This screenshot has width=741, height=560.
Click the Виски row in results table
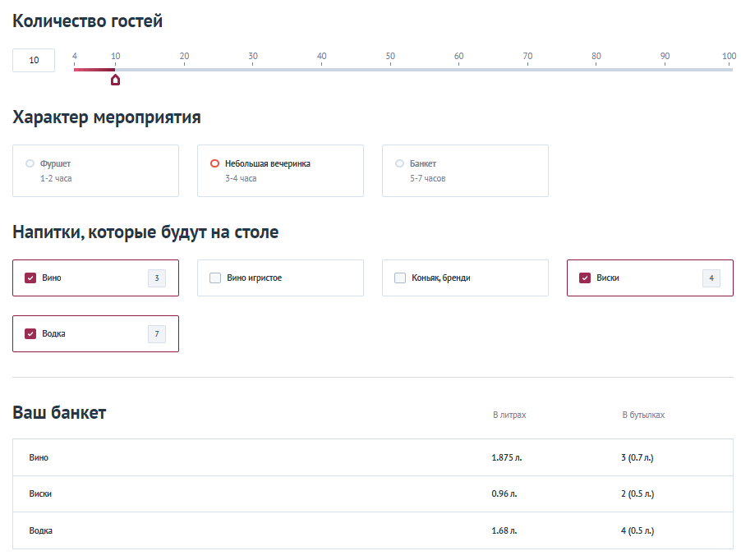coord(372,494)
